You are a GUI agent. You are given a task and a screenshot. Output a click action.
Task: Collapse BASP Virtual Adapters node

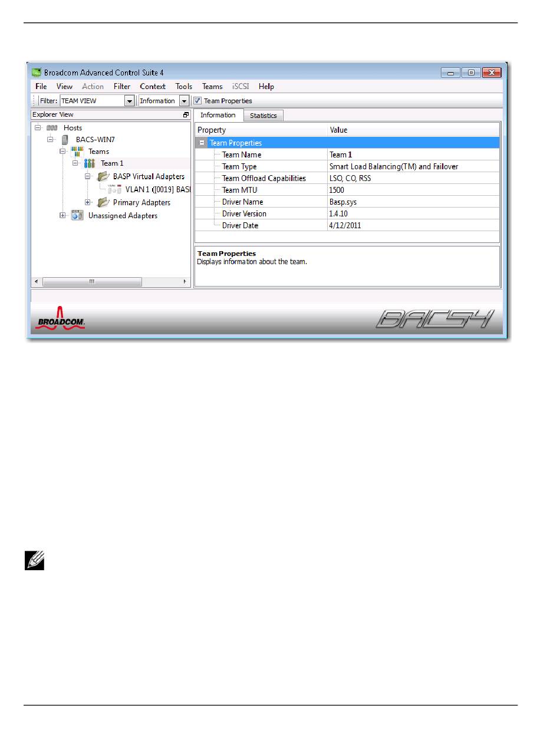(x=88, y=176)
